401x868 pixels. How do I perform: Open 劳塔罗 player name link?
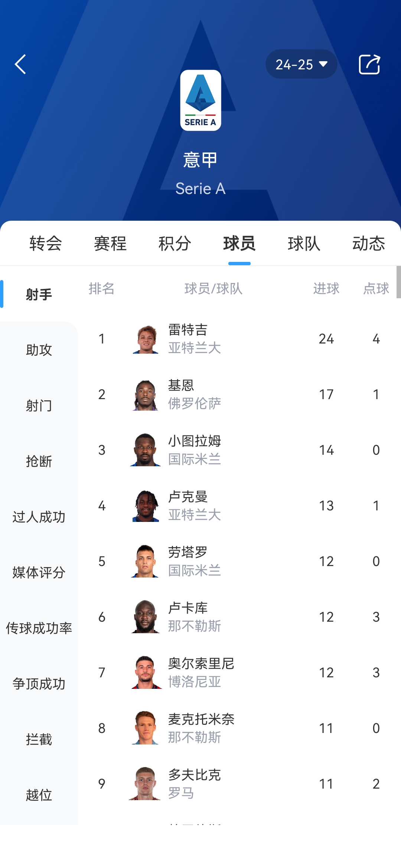(x=188, y=552)
